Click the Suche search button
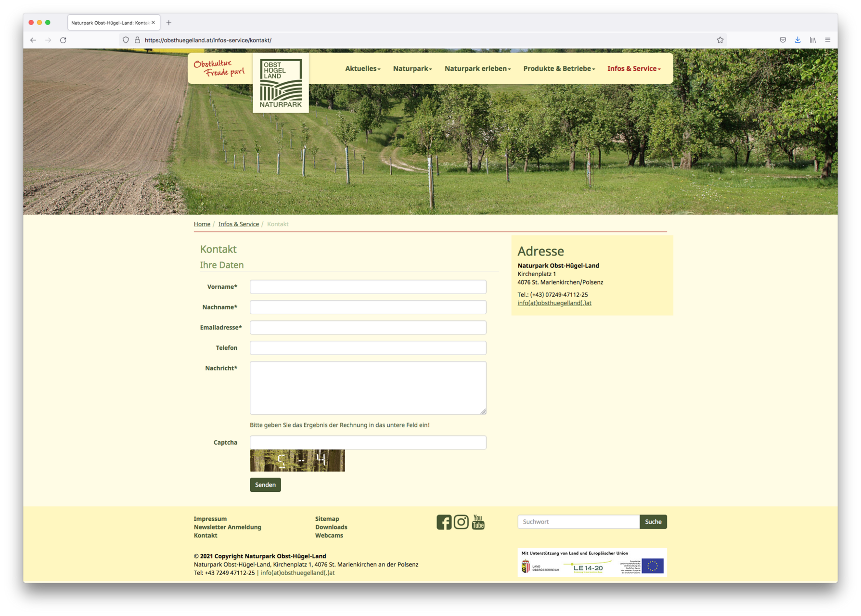 tap(653, 522)
